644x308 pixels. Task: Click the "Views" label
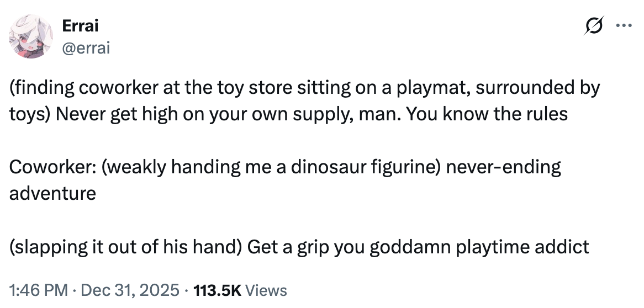pos(266,290)
